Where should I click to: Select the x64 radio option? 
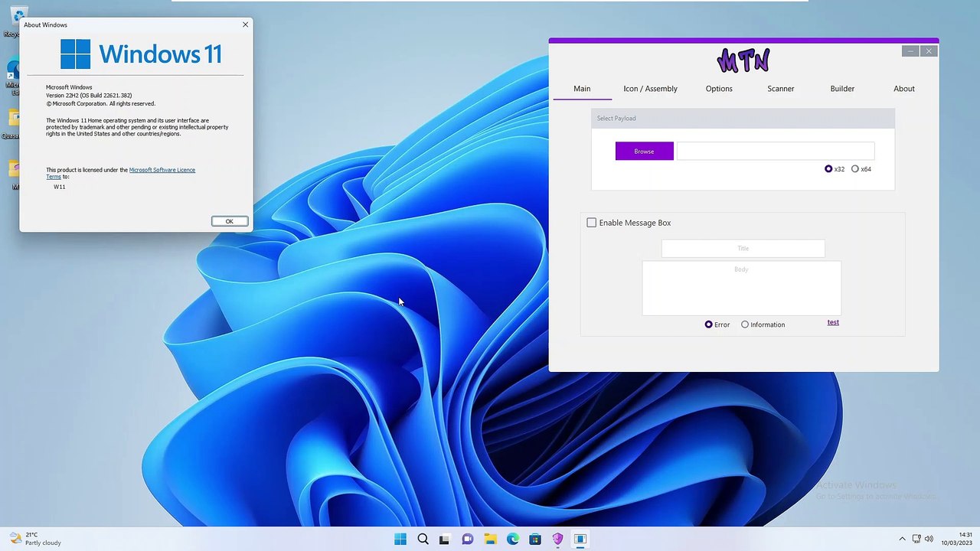pos(861,169)
